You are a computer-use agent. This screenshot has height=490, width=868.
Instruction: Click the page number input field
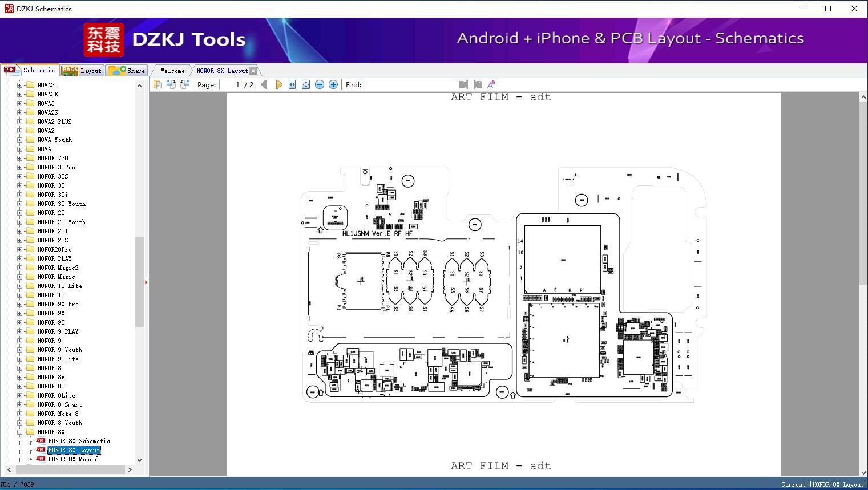coord(230,84)
